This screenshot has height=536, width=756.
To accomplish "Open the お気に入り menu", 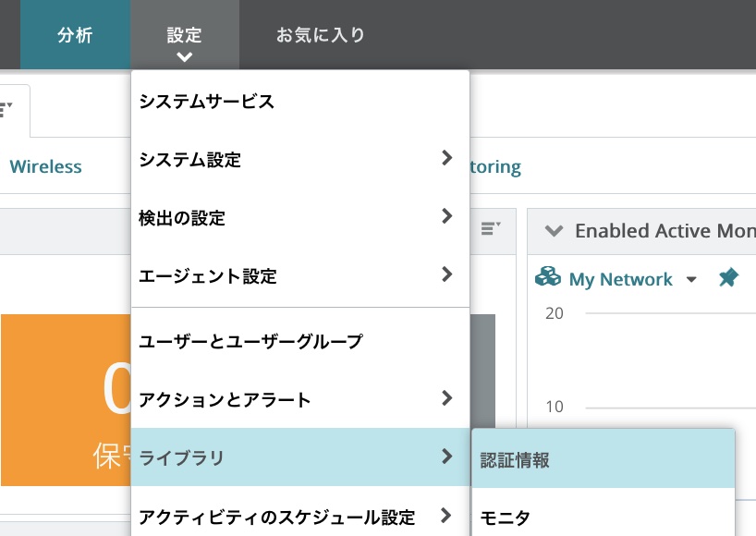I will pyautogui.click(x=321, y=35).
